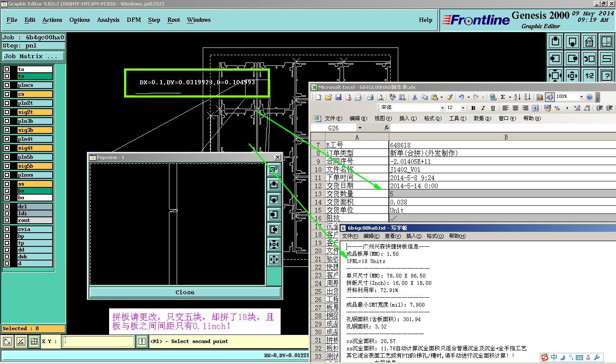
Task: Click the S-shaped feature path icon
Action: click(x=607, y=59)
